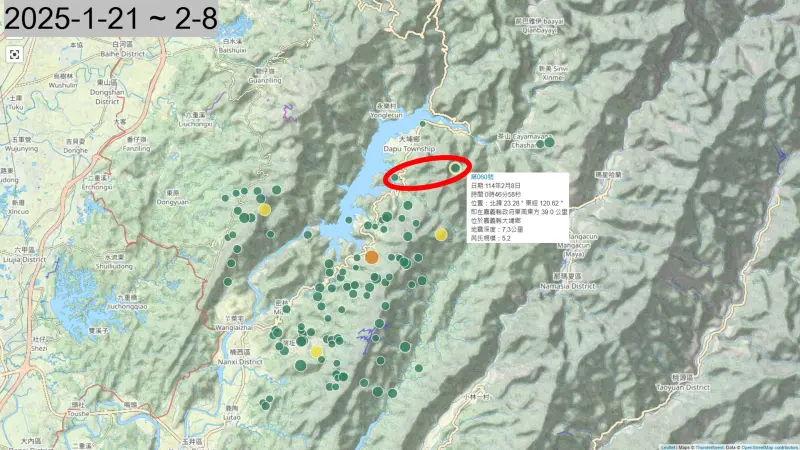Open the Thunderforest attribution link

tap(709, 446)
